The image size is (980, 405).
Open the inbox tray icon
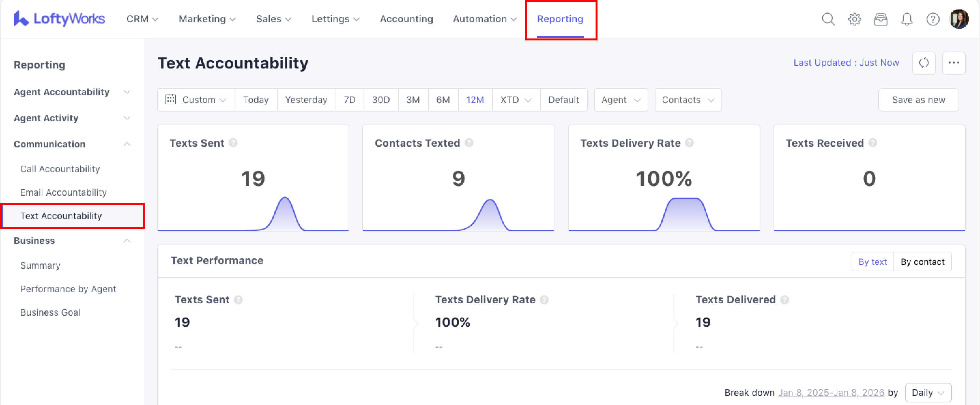pyautogui.click(x=880, y=19)
